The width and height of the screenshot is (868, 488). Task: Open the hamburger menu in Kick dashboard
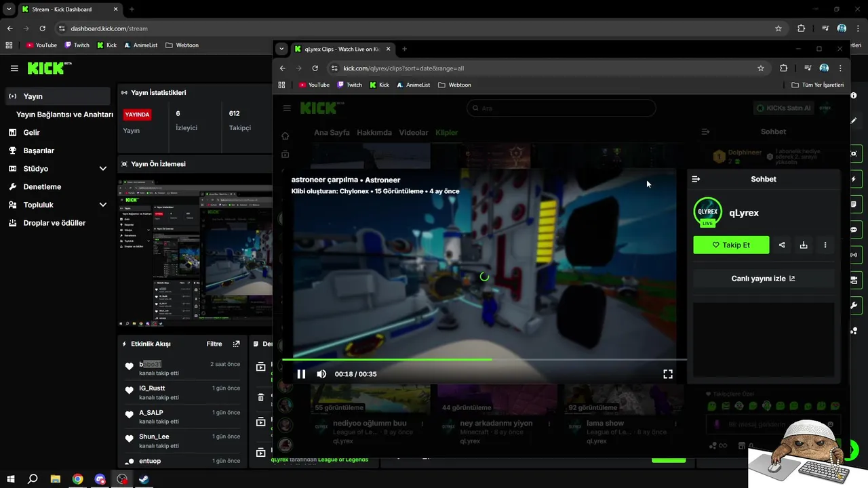pyautogui.click(x=14, y=68)
